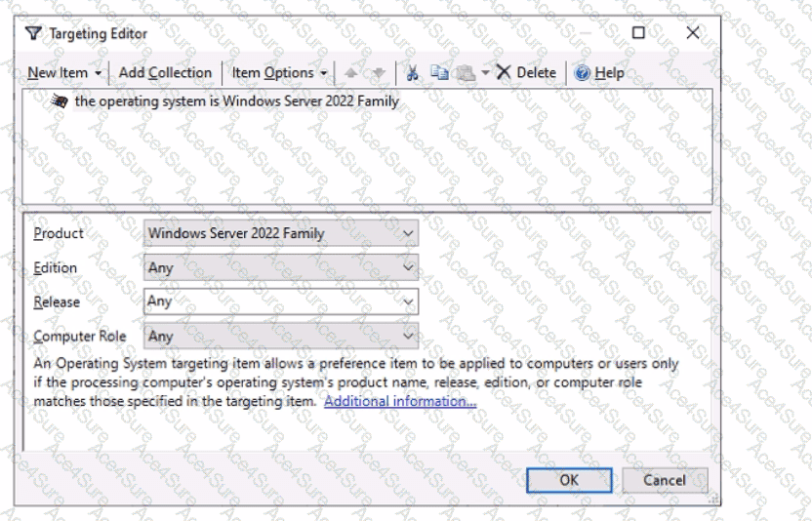Select the operating system targeting item icon
Viewport: 812px width, 521px height.
tap(59, 100)
